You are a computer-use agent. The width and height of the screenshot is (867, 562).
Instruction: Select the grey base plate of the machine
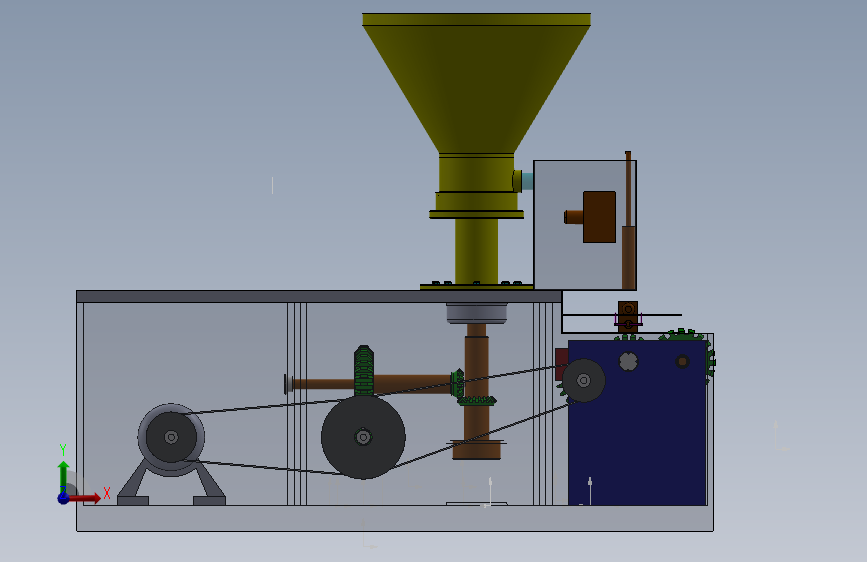coord(395,518)
